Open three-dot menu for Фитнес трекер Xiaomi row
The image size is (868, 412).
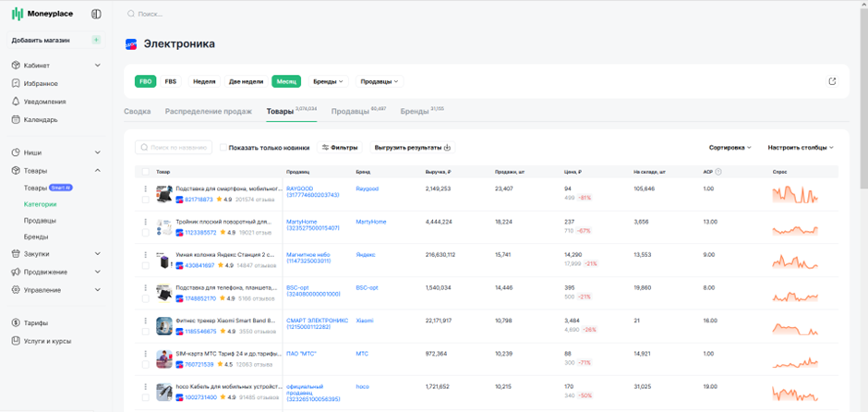pyautogui.click(x=146, y=321)
